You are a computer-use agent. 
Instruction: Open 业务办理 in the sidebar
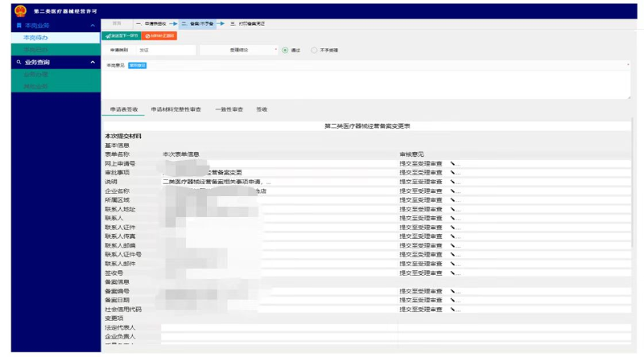click(56, 75)
